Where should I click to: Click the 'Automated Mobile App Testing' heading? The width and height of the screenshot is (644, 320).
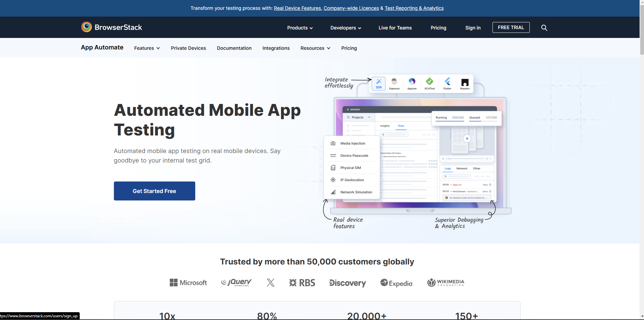(207, 120)
